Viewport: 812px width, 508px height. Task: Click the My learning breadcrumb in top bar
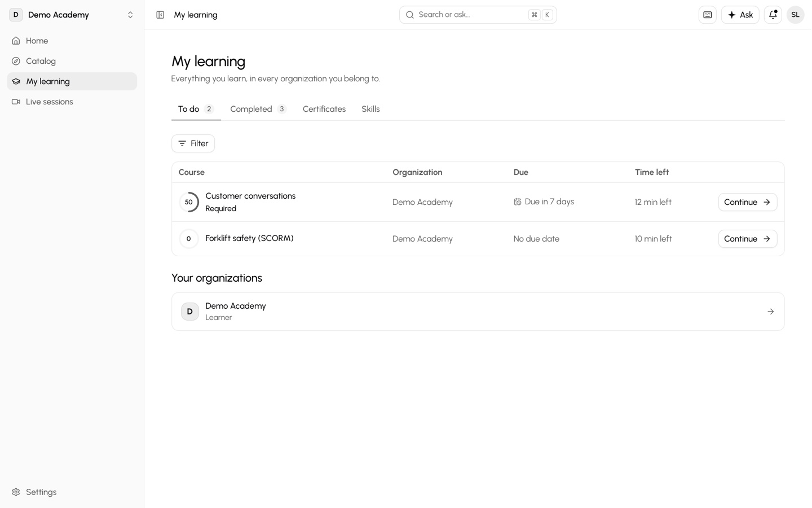point(196,15)
